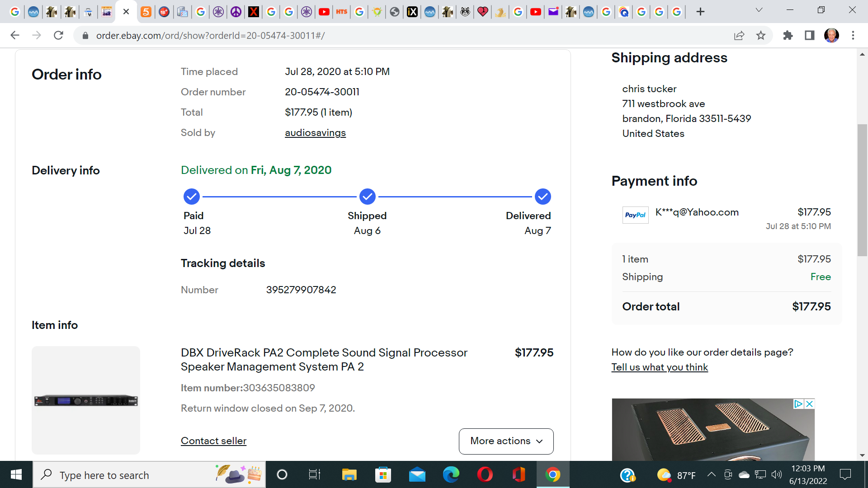Open a new browser tab
This screenshot has width=868, height=488.
click(x=700, y=12)
